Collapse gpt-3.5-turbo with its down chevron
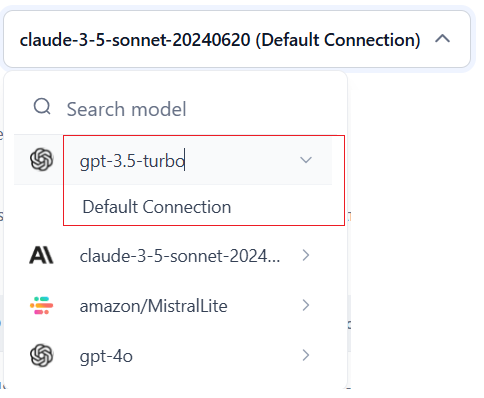This screenshot has width=484, height=398. click(306, 160)
